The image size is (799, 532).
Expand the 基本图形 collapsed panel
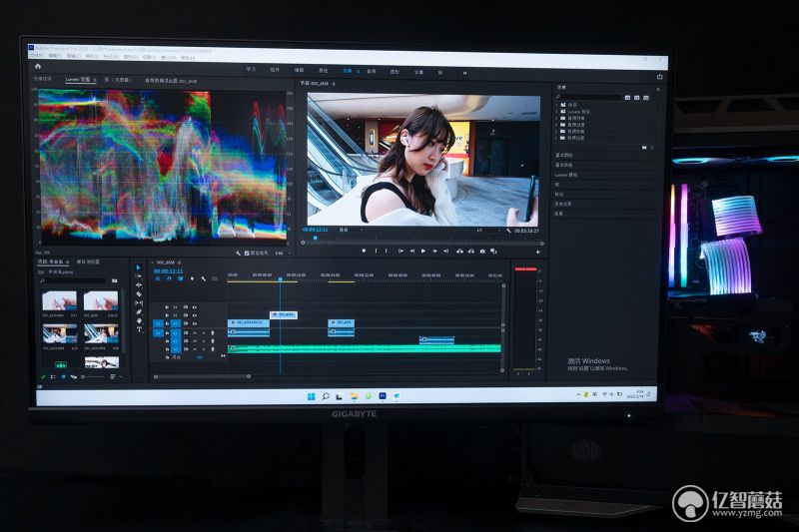point(563,155)
